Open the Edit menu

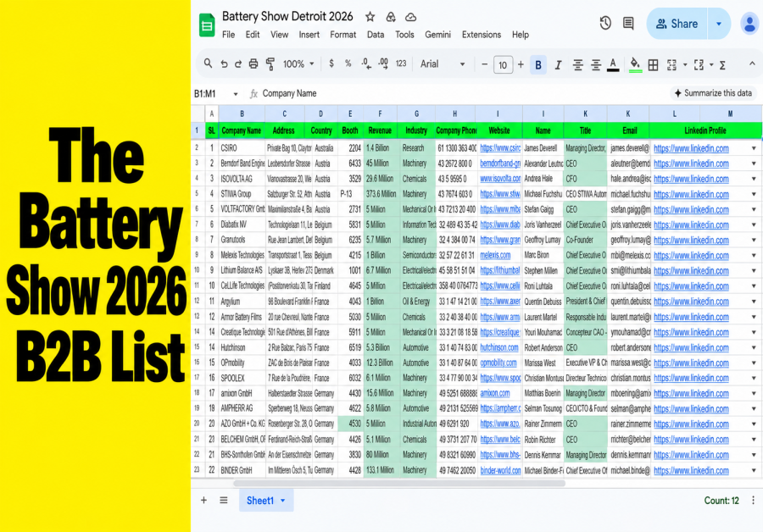[252, 35]
